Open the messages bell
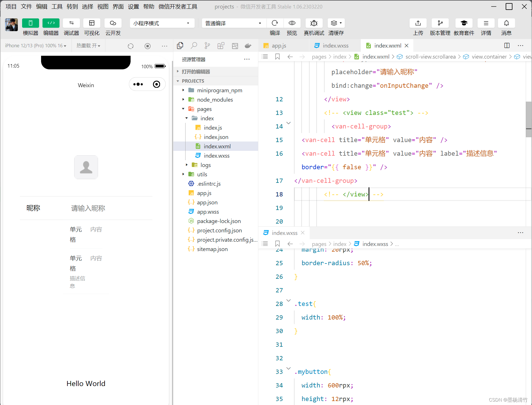The height and width of the screenshot is (405, 532). pos(507,23)
